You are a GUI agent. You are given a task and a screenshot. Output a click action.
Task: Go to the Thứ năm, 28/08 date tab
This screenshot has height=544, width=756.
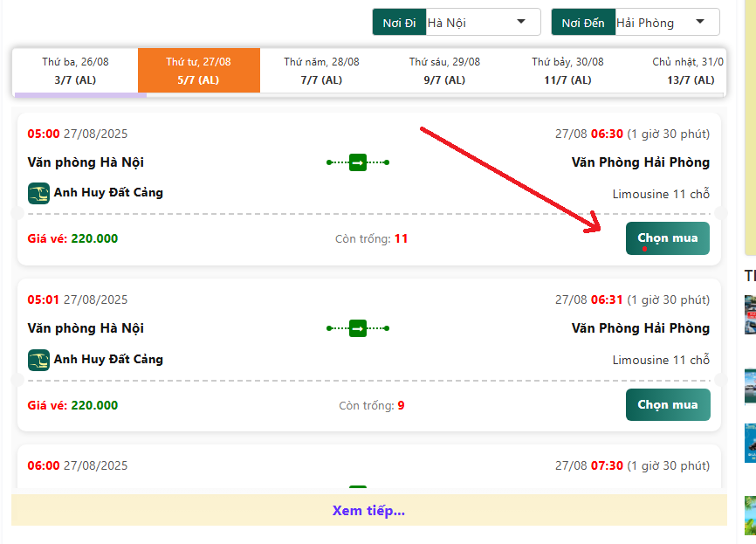coord(321,71)
